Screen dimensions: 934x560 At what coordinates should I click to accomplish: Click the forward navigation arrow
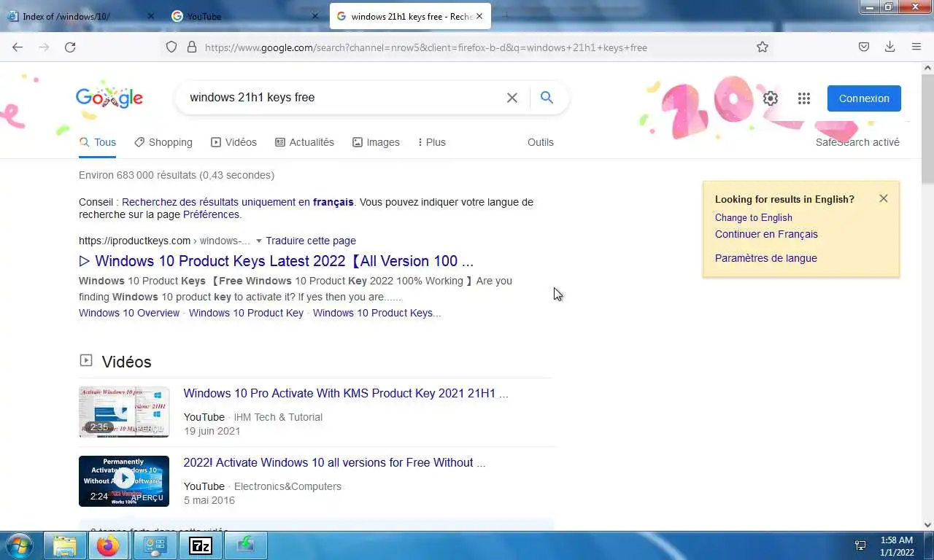tap(44, 47)
